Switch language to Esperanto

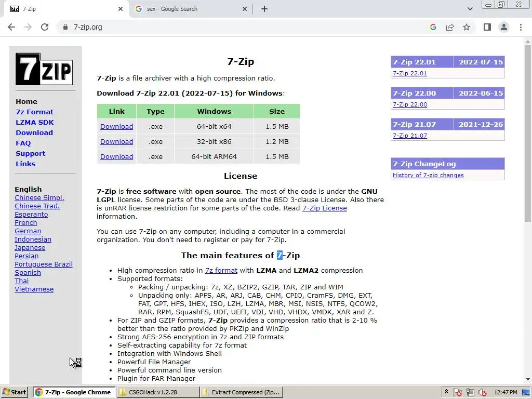pyautogui.click(x=31, y=215)
